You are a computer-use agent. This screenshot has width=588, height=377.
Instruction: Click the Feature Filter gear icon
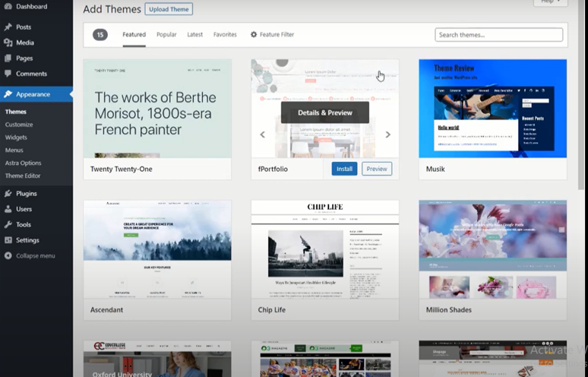click(x=254, y=34)
